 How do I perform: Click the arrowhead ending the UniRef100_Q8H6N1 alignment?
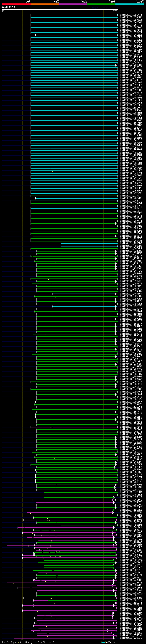click(116, 65)
